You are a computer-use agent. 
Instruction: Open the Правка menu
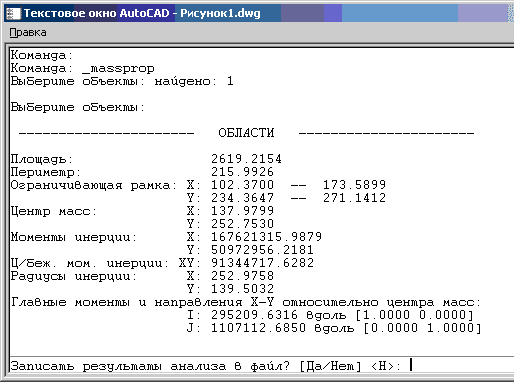[x=28, y=32]
